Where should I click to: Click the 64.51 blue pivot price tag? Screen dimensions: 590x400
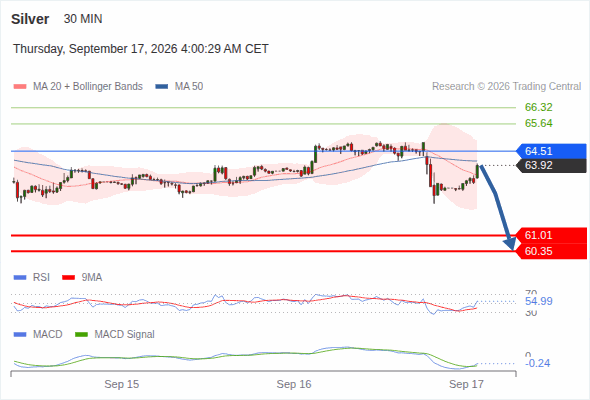[x=551, y=151]
